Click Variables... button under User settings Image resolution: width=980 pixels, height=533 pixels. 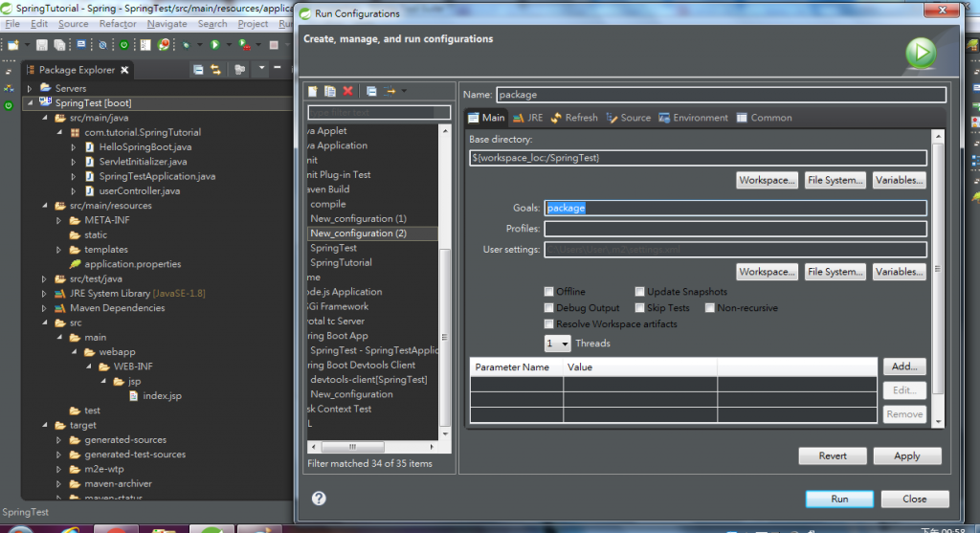pyautogui.click(x=900, y=271)
